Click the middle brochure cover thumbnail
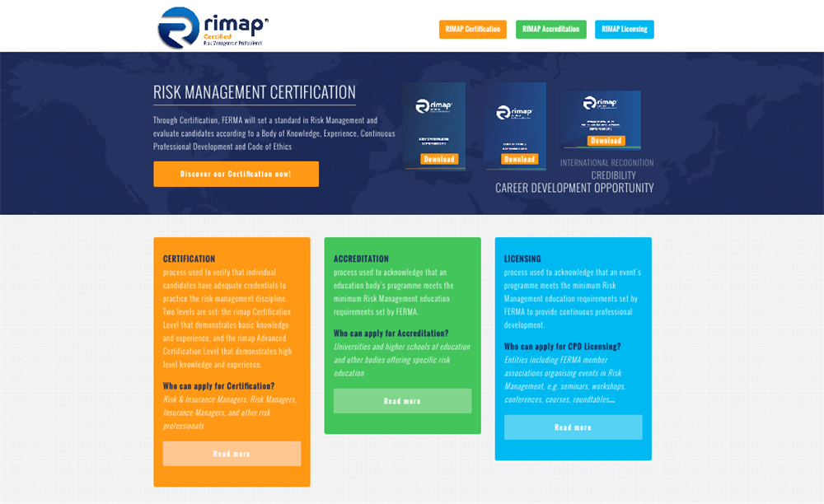This screenshot has width=824, height=504. [515, 126]
